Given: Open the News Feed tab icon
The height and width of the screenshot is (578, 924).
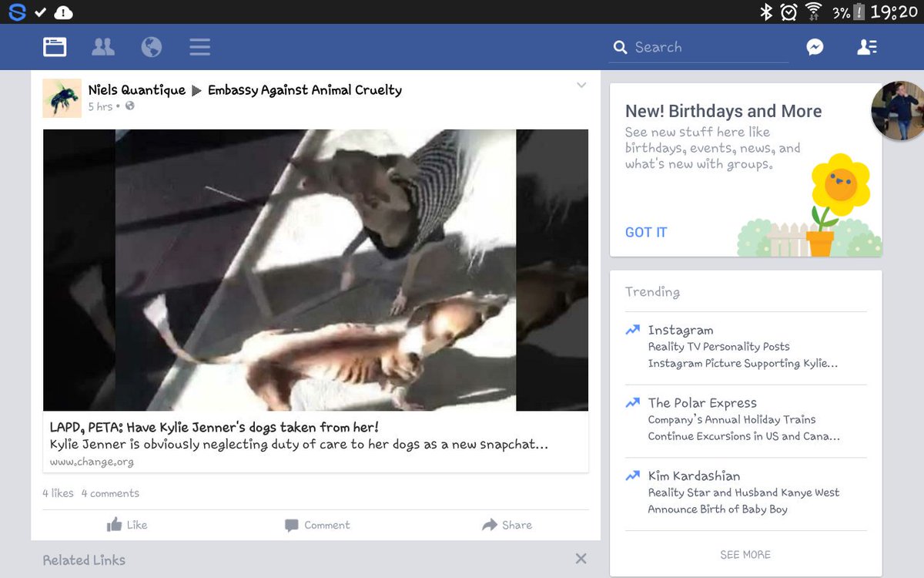Looking at the screenshot, I should click(x=55, y=47).
